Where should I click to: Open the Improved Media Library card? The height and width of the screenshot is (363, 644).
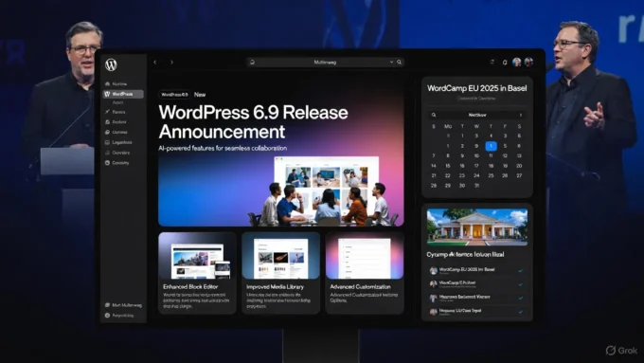point(281,273)
